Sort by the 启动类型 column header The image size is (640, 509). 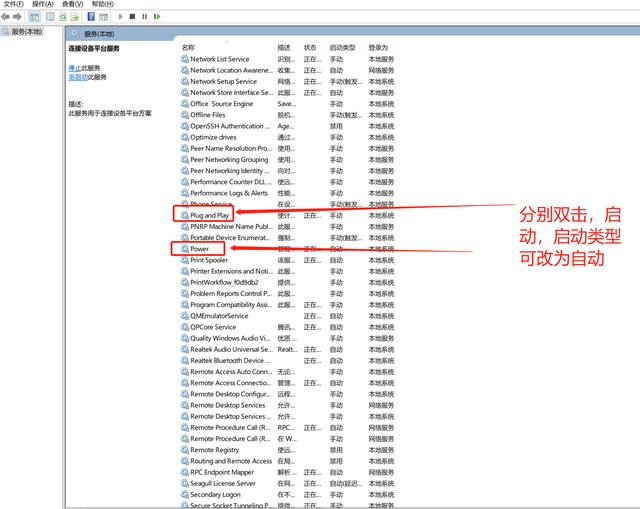pos(343,47)
